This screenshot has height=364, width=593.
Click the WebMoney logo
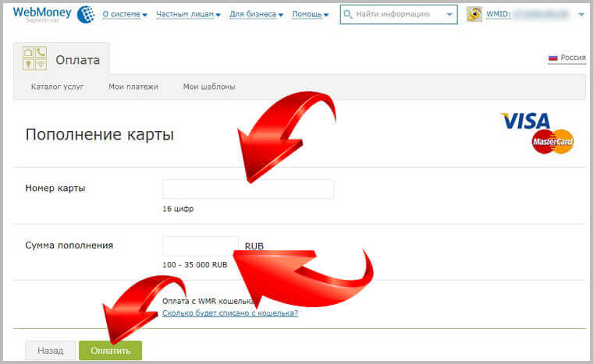click(42, 14)
